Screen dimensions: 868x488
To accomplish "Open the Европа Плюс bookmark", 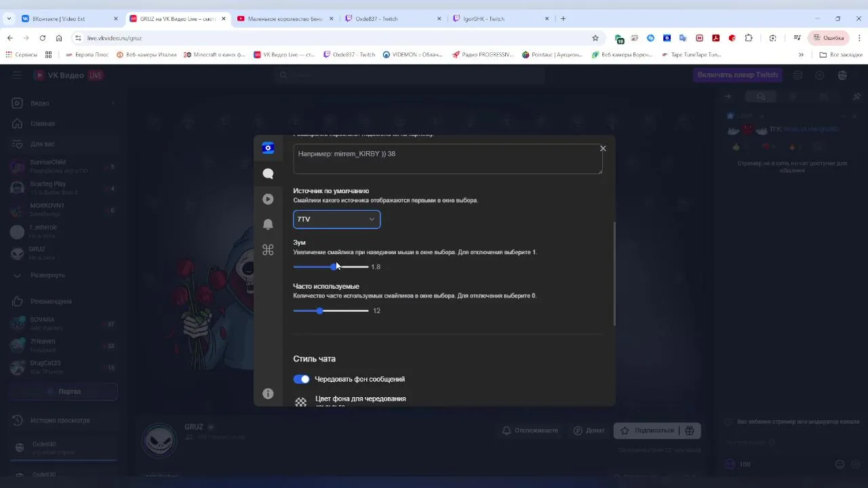I will pyautogui.click(x=87, y=54).
